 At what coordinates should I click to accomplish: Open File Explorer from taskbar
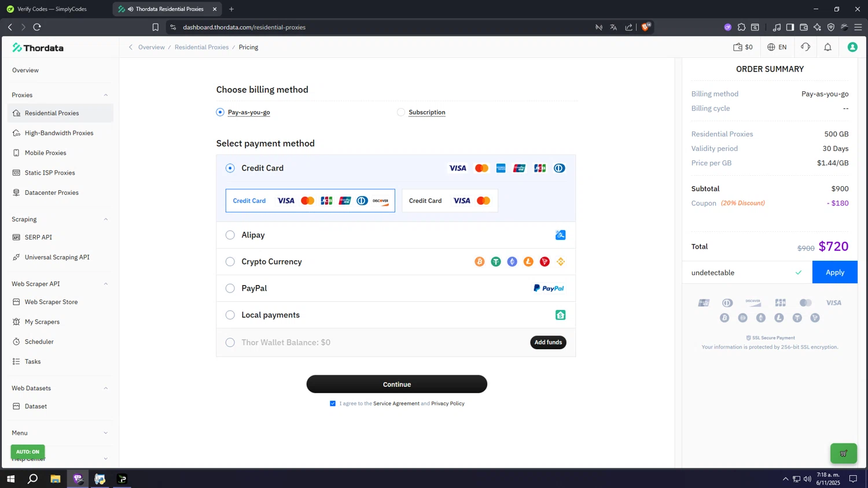point(56,479)
